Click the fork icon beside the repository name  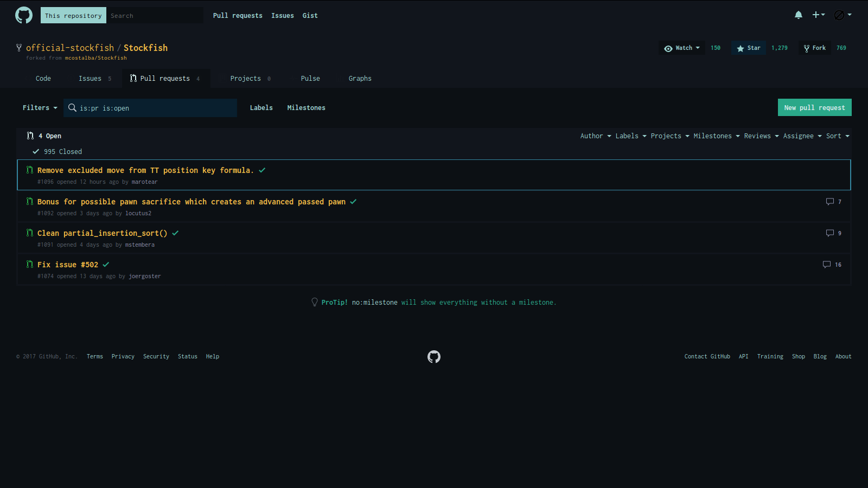click(19, 48)
